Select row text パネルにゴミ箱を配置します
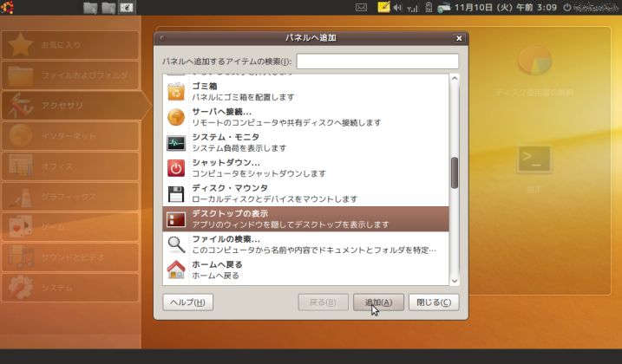Viewport: 622px width, 364px height. pyautogui.click(x=243, y=97)
